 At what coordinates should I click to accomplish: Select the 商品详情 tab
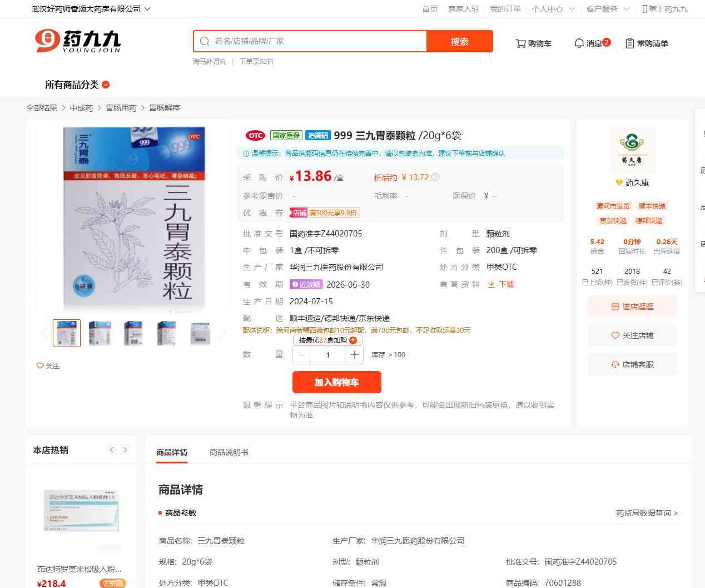point(172,452)
